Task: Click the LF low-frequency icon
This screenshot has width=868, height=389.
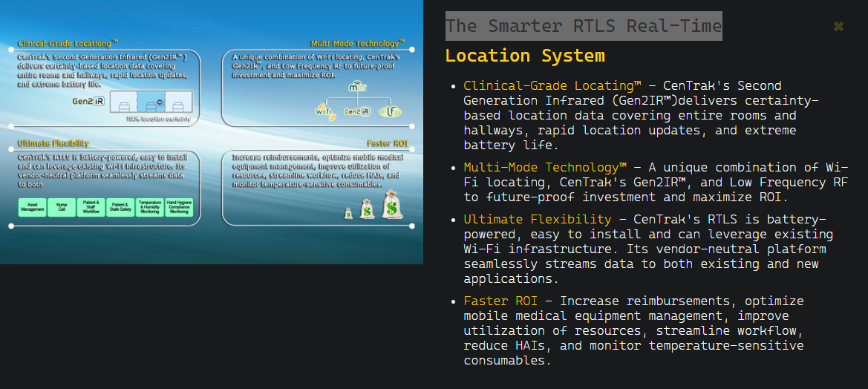Action: pos(391,111)
